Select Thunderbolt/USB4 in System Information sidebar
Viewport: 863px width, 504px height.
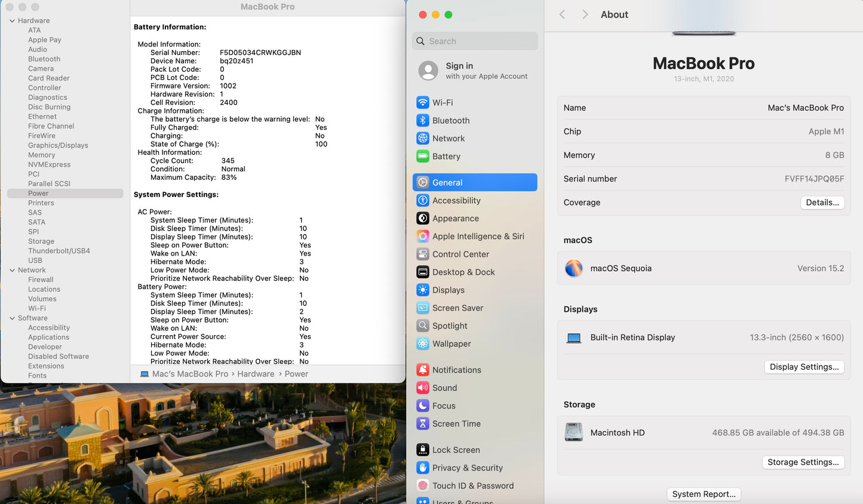point(59,251)
